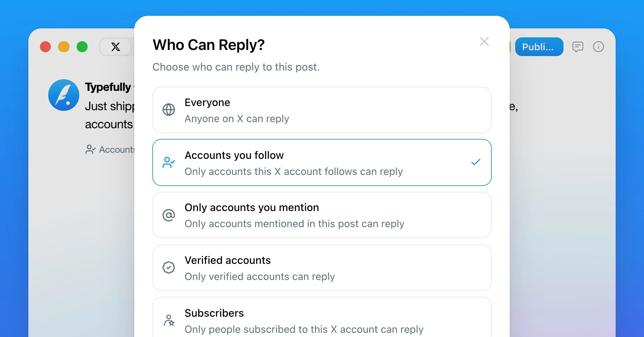644x337 pixels.
Task: Close the Who Can Reply dialog
Action: pyautogui.click(x=484, y=41)
